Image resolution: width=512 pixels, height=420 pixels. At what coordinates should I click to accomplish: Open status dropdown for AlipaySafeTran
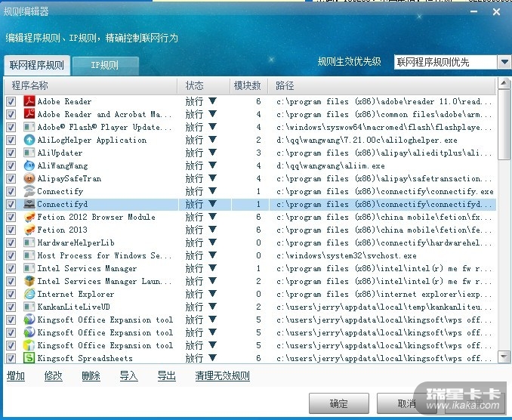212,178
